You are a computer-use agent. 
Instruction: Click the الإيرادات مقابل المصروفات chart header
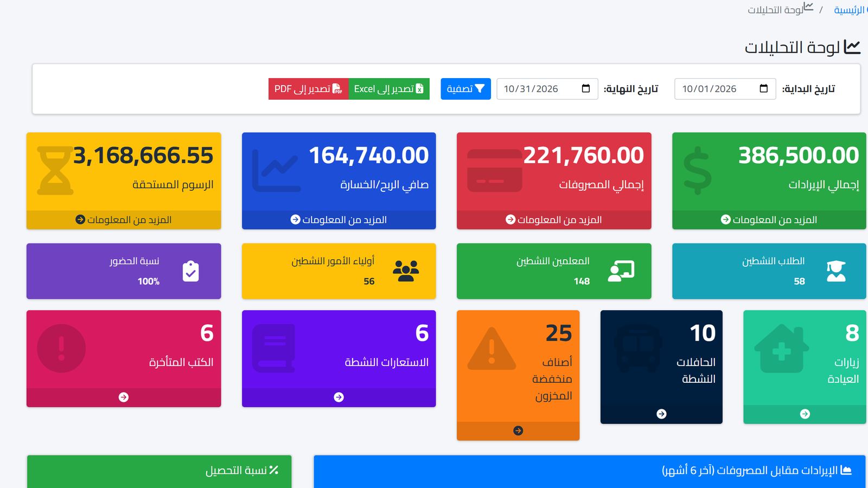coord(589,471)
